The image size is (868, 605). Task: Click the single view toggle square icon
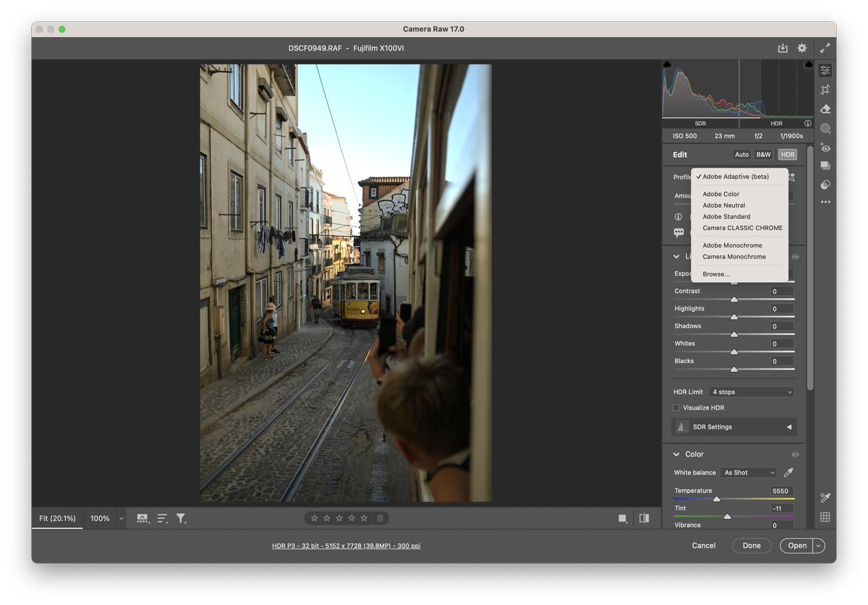click(x=622, y=518)
